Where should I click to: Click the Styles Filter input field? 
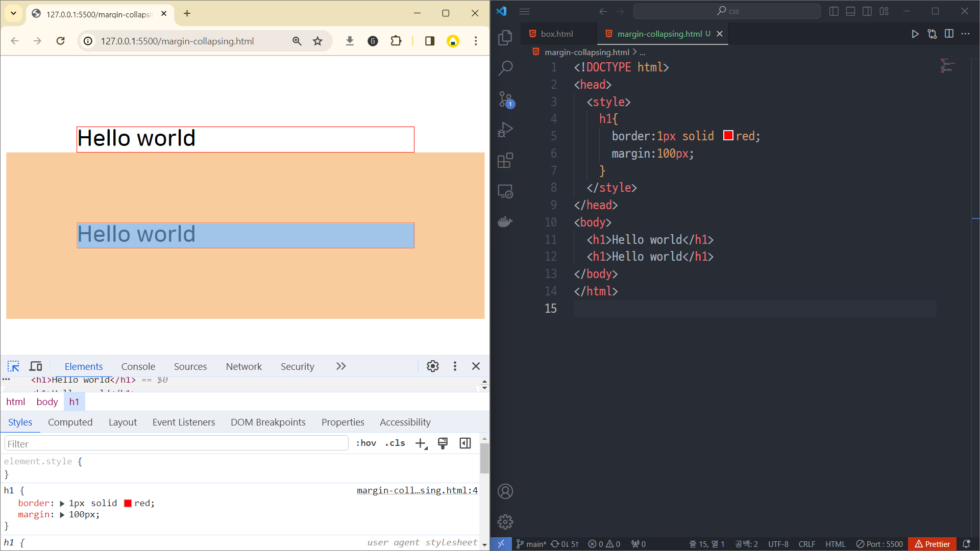[176, 443]
